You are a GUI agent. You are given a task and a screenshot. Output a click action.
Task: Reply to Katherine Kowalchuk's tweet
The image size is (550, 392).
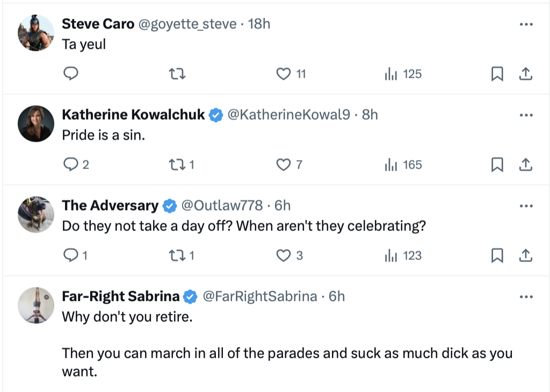[x=76, y=164]
